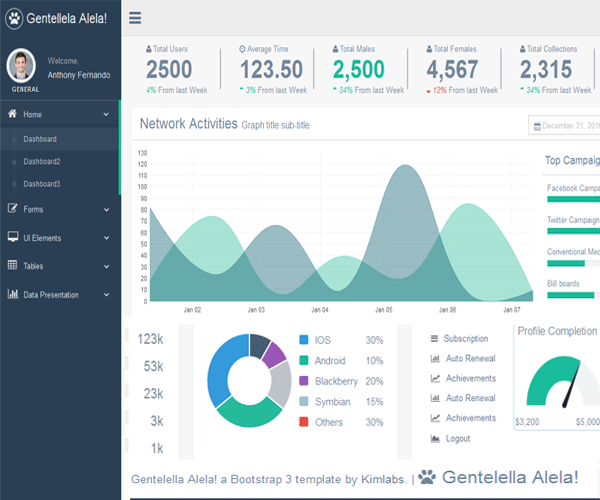Click the UI Elements monitor icon
The height and width of the screenshot is (500, 600).
tap(13, 237)
